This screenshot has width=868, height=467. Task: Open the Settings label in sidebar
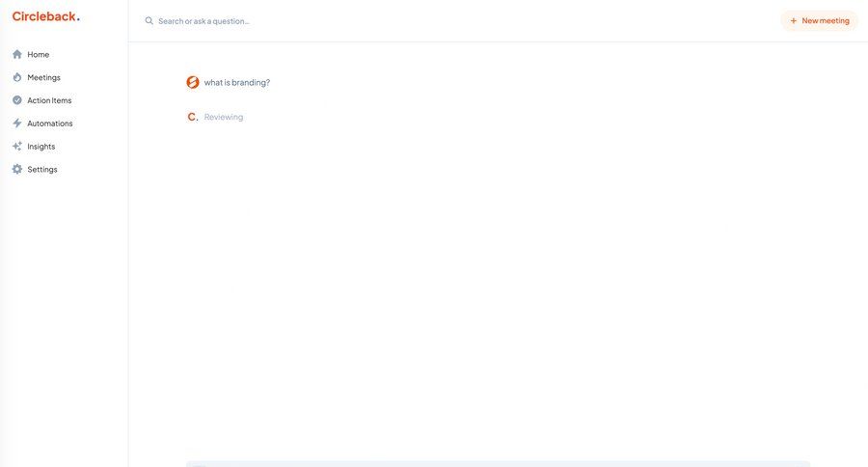[42, 169]
